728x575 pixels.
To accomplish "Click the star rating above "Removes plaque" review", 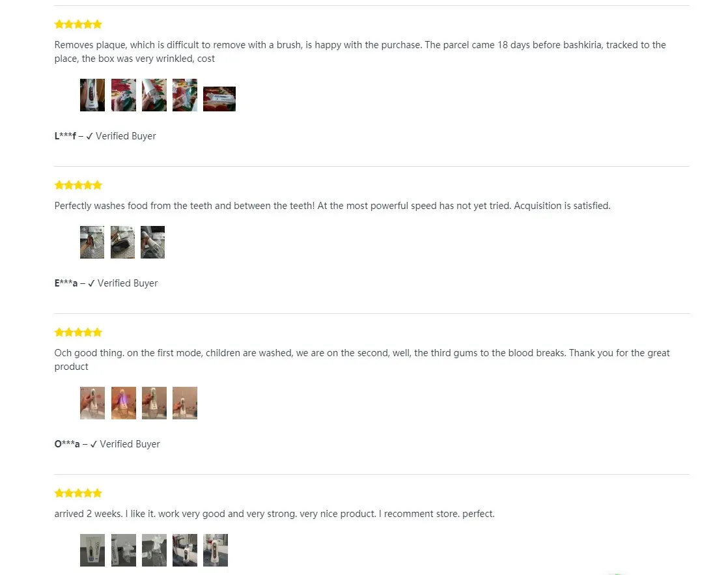I will pos(78,25).
